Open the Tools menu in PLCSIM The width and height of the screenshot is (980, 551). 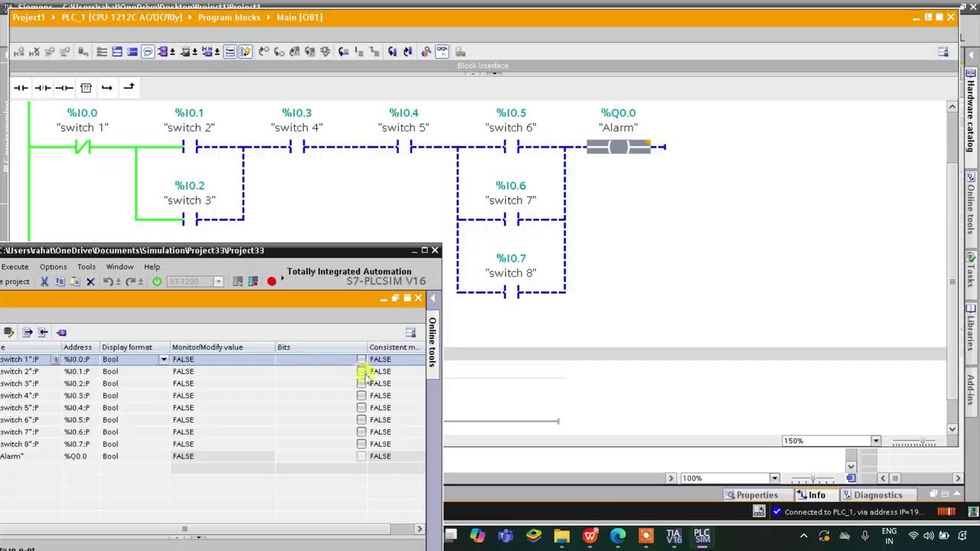(x=87, y=267)
